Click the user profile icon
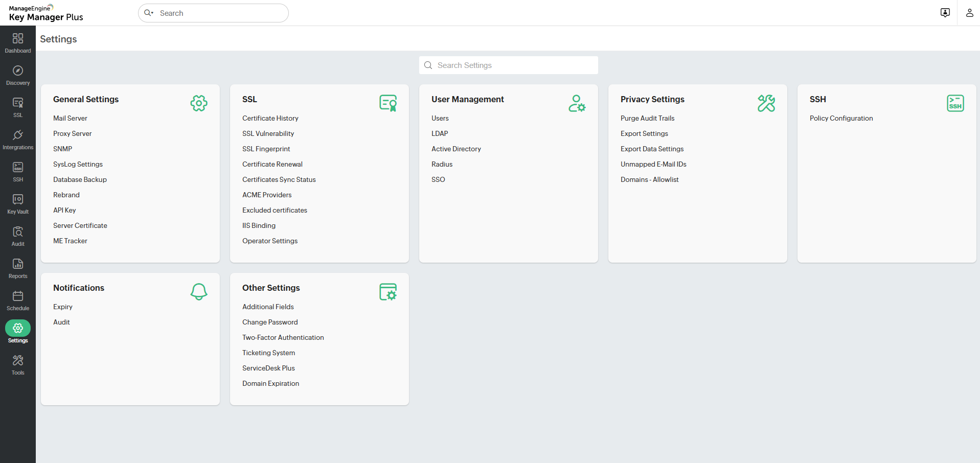The height and width of the screenshot is (463, 980). 969,13
